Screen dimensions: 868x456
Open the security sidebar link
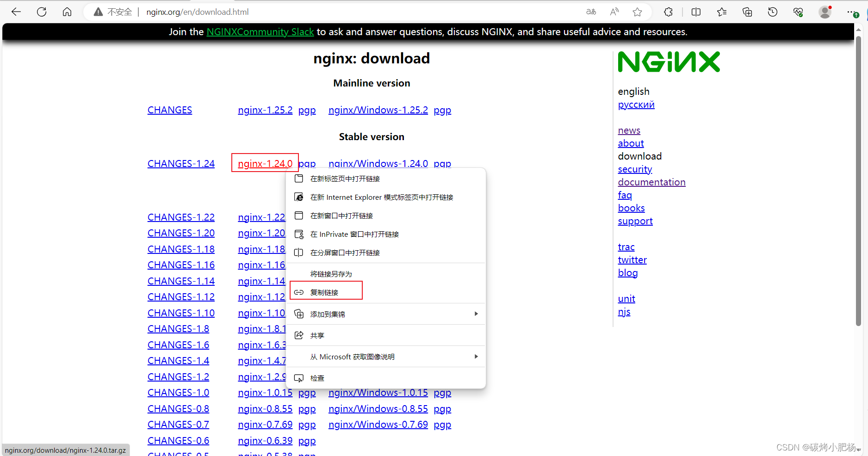(x=635, y=169)
